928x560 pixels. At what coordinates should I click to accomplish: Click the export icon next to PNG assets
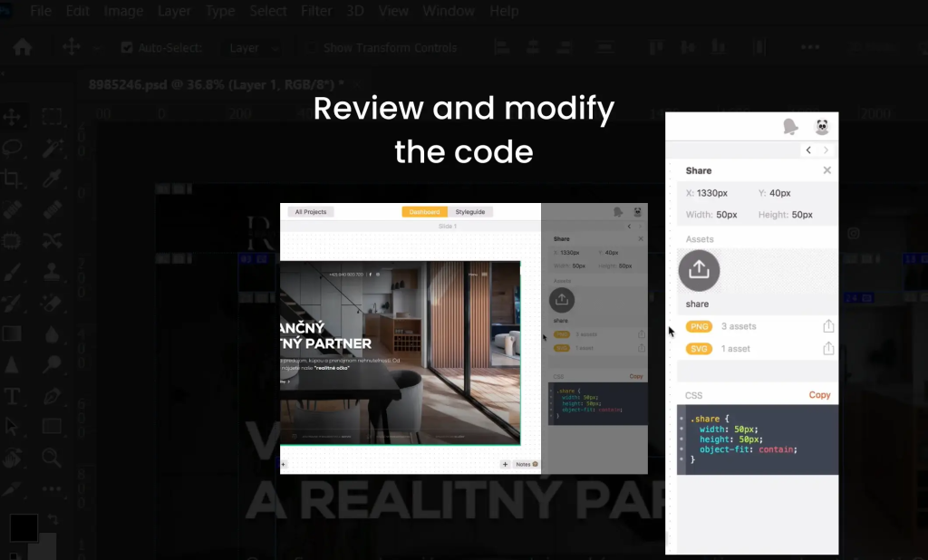(827, 326)
